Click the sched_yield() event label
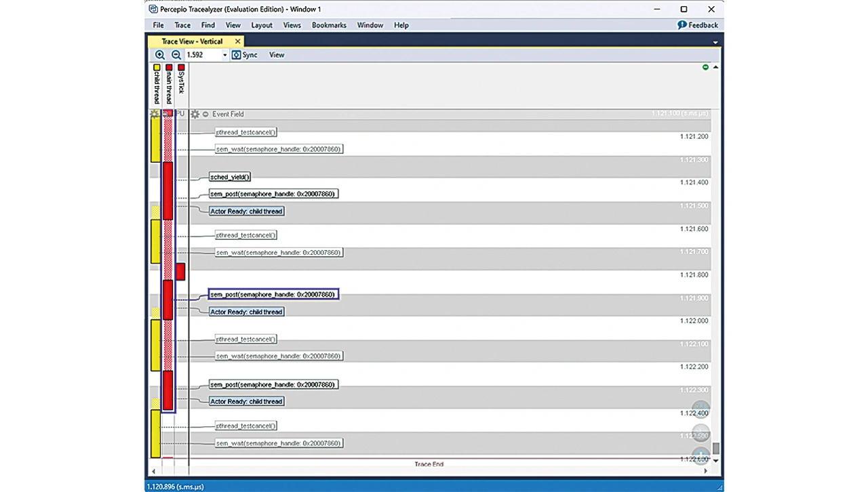The width and height of the screenshot is (868, 492). [x=230, y=177]
